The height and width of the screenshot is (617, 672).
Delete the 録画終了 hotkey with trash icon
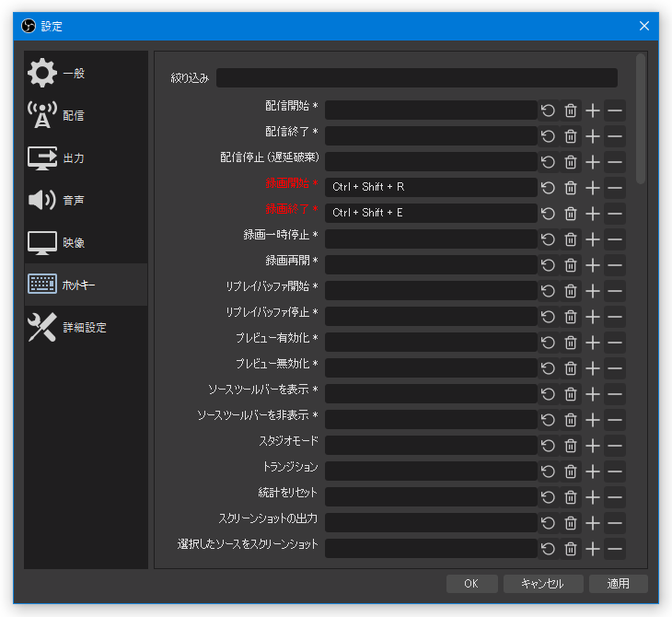(571, 214)
